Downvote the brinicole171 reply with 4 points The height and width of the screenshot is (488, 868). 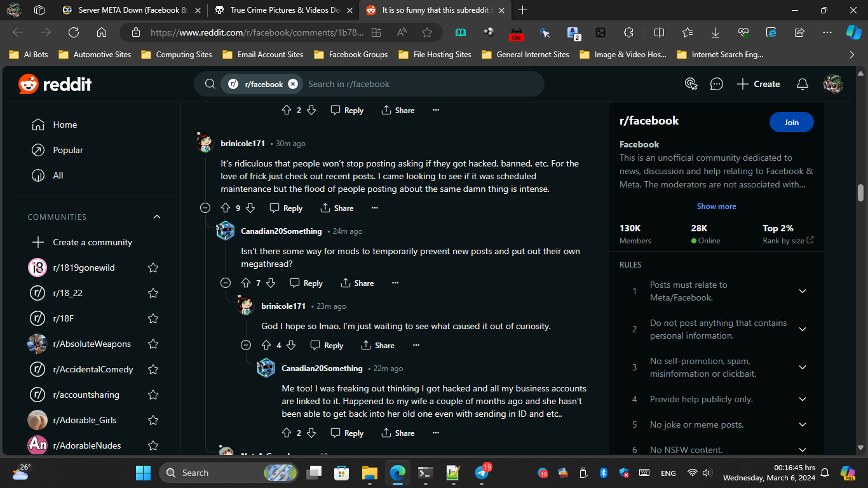tap(290, 345)
